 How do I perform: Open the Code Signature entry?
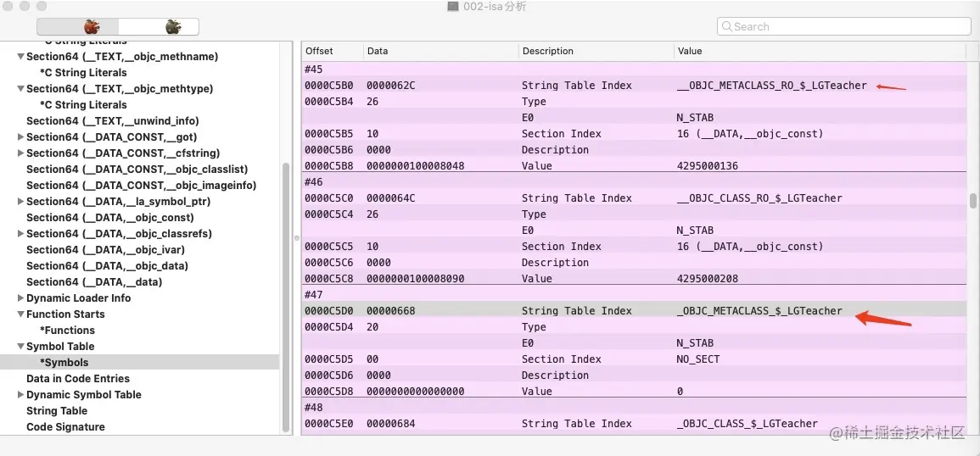coord(65,427)
